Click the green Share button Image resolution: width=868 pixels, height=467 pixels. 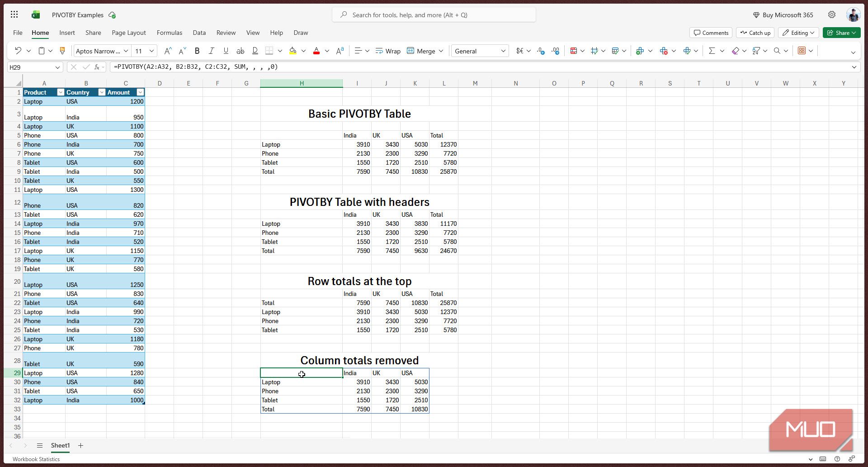842,33
